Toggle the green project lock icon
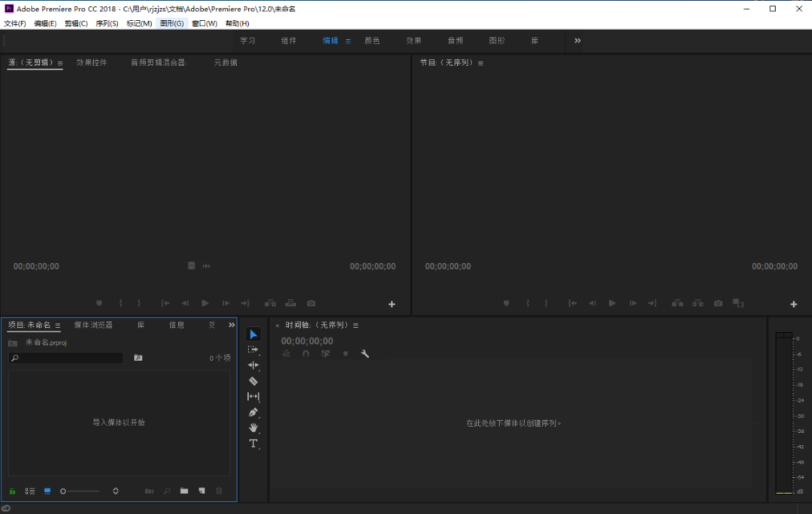 point(13,491)
